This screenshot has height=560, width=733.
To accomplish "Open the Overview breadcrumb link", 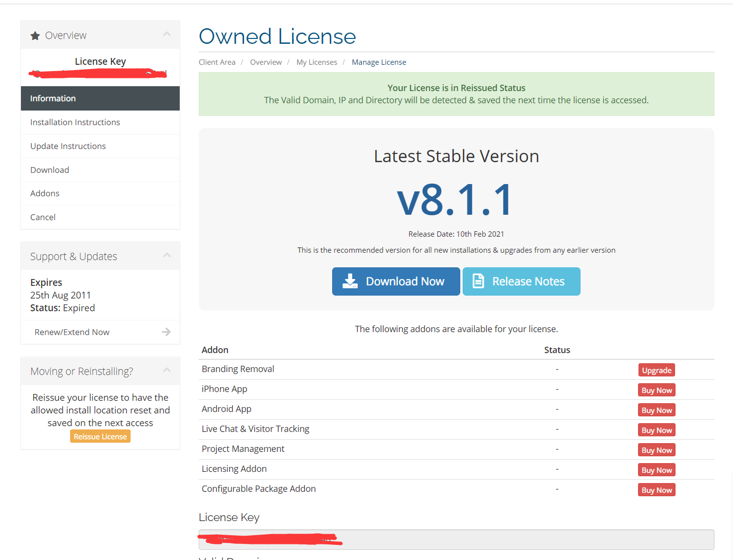I will (266, 62).
